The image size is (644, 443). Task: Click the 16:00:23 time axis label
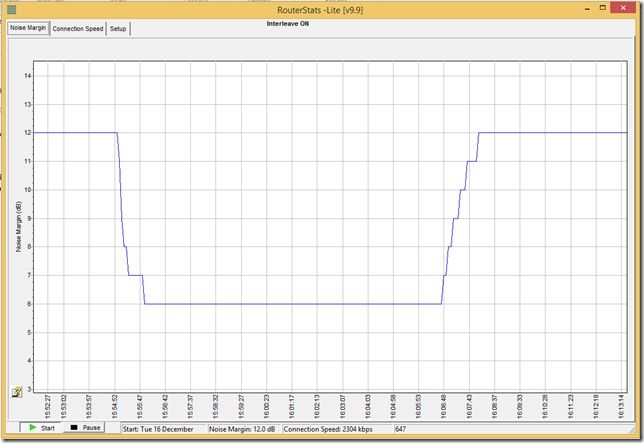(x=267, y=407)
